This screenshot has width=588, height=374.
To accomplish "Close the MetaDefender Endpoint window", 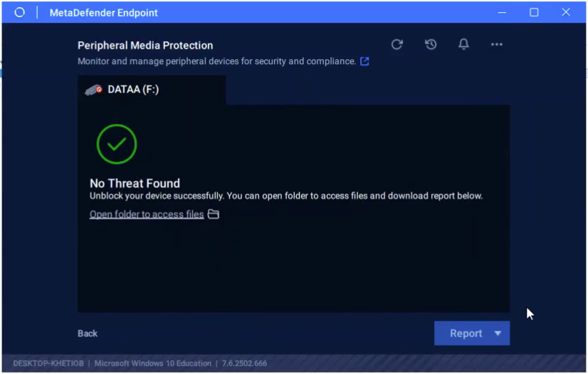I will click(x=566, y=12).
